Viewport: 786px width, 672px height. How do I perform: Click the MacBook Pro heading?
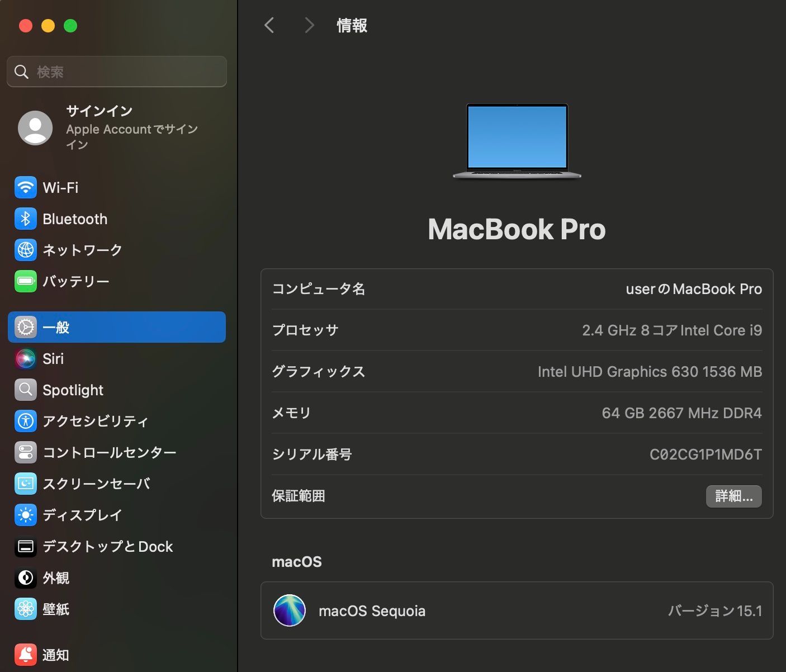pos(517,229)
